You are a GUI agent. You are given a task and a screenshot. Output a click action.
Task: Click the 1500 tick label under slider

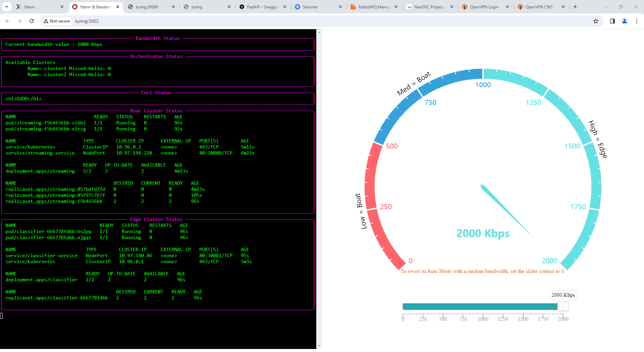(523, 319)
